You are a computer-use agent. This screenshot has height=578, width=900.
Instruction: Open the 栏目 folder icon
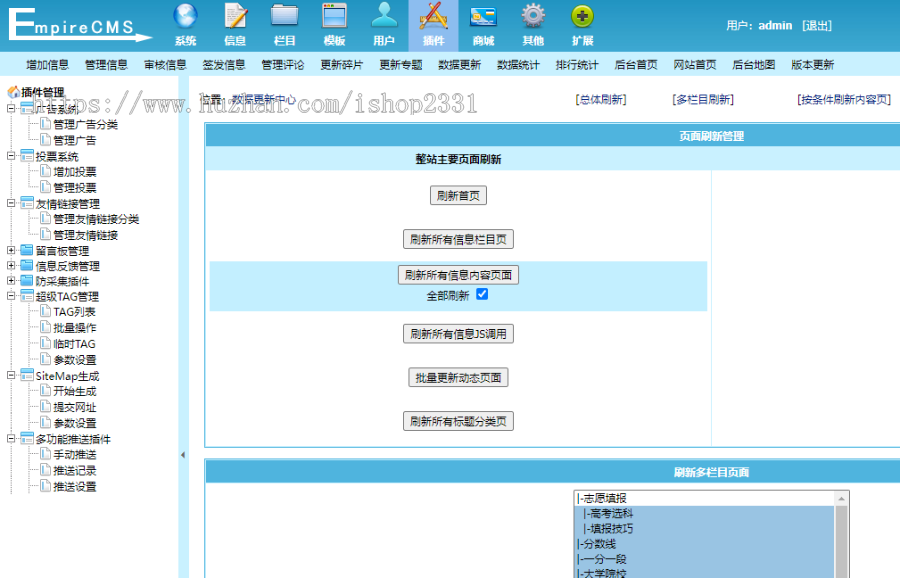point(285,17)
